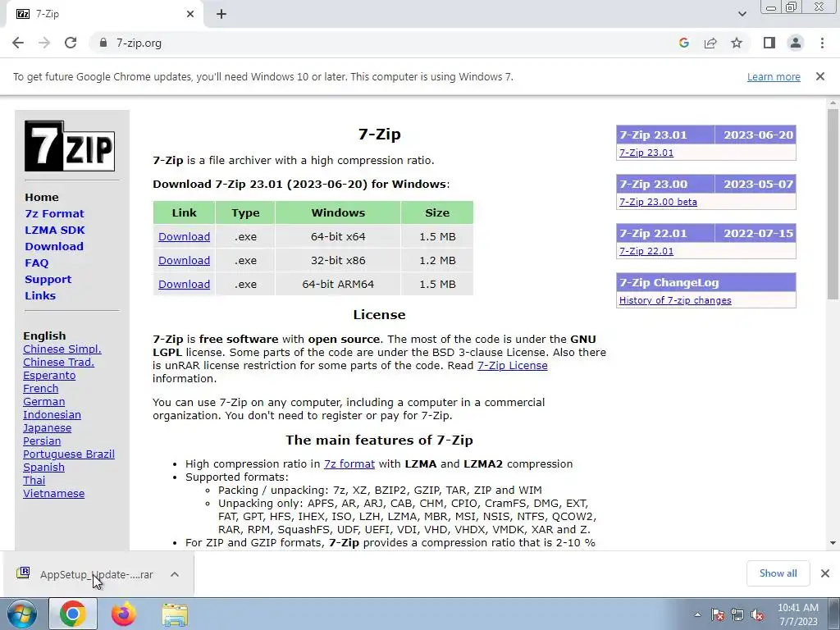The height and width of the screenshot is (630, 840).
Task: Dismiss the Chrome update notification bar
Action: pyautogui.click(x=820, y=76)
